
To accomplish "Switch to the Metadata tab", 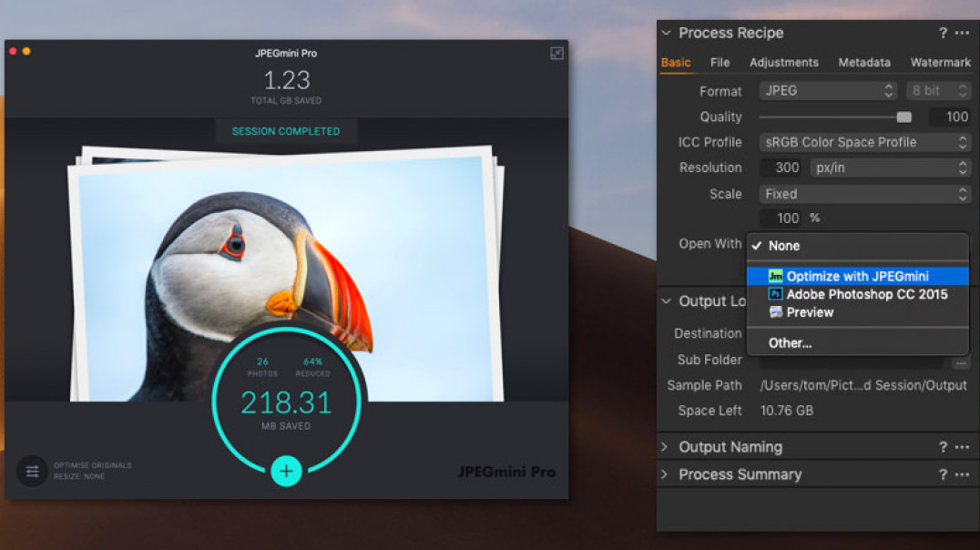I will (x=864, y=63).
